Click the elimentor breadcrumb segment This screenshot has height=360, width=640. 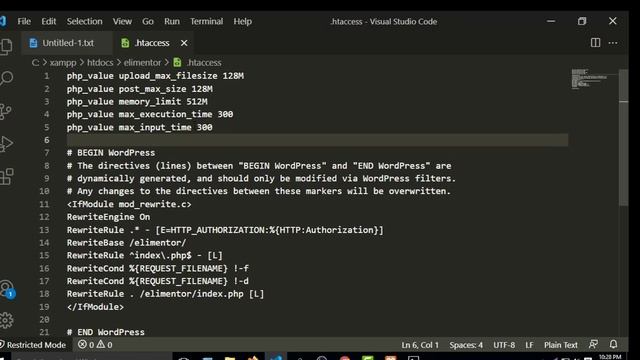142,62
